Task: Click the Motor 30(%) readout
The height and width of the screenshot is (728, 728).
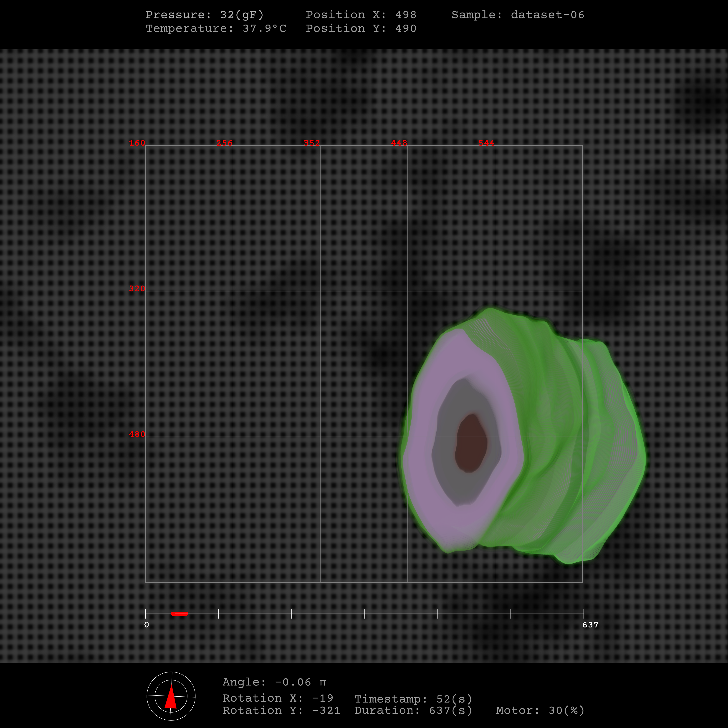Action: click(x=540, y=711)
